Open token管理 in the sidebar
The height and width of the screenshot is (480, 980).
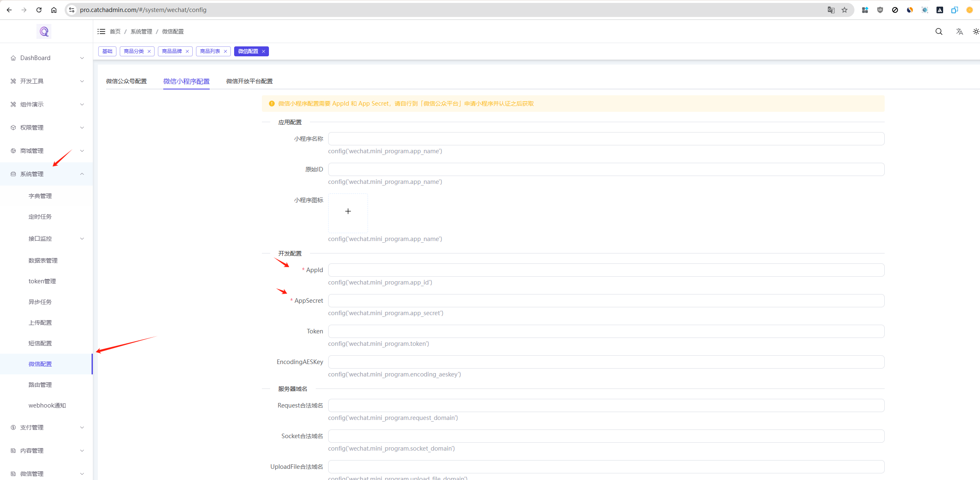click(x=46, y=281)
